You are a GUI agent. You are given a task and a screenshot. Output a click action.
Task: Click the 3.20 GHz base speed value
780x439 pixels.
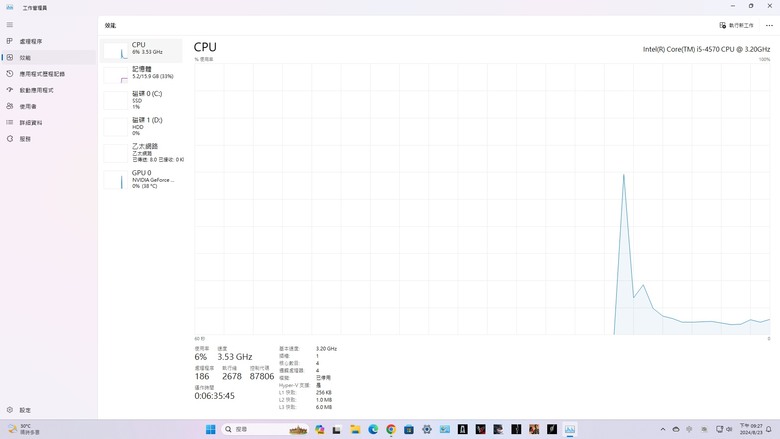[326, 349]
